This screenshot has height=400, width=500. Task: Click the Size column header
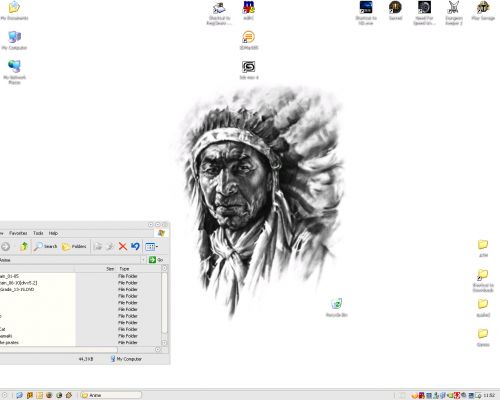95,269
